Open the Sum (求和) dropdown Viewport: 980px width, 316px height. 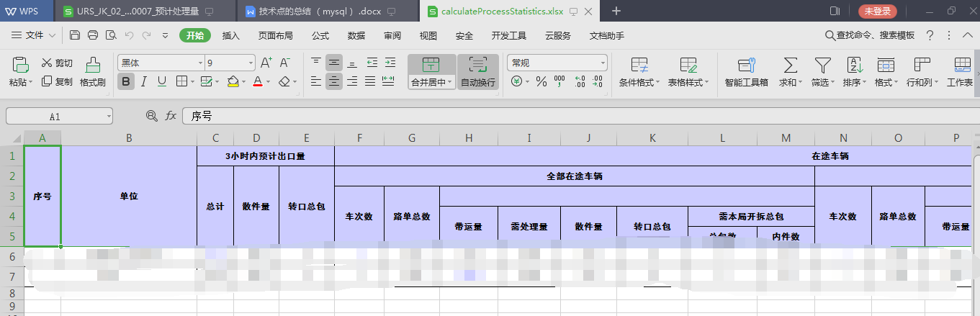point(791,72)
